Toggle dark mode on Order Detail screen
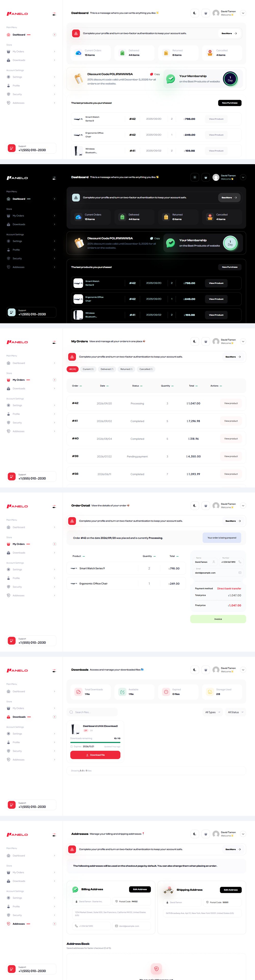 195,506
